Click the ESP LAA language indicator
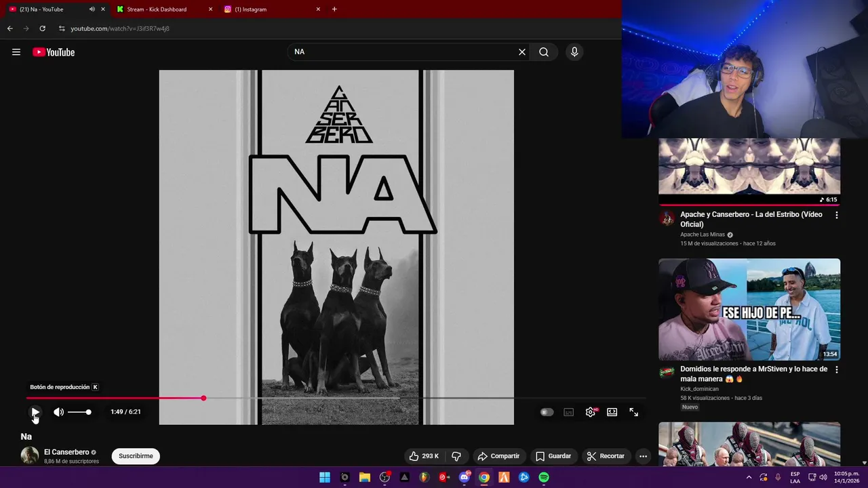868x488 pixels. pos(795,477)
